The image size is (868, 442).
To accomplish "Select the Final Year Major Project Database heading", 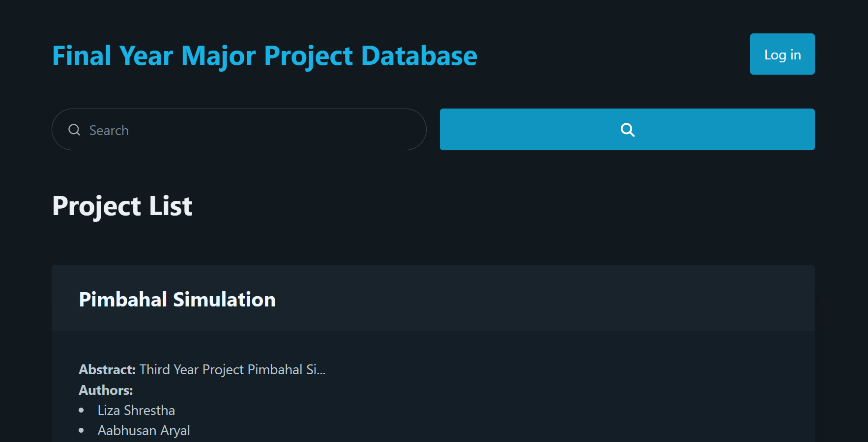I will [x=264, y=55].
